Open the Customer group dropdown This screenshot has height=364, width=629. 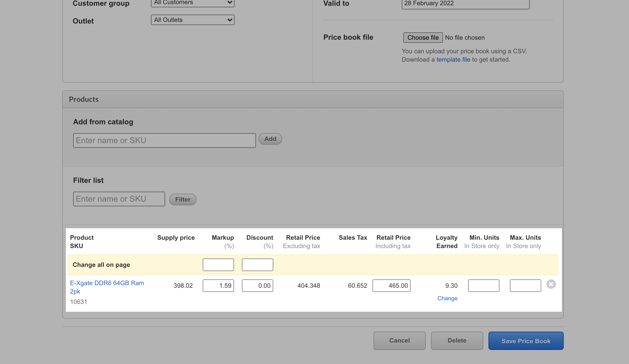(x=193, y=3)
